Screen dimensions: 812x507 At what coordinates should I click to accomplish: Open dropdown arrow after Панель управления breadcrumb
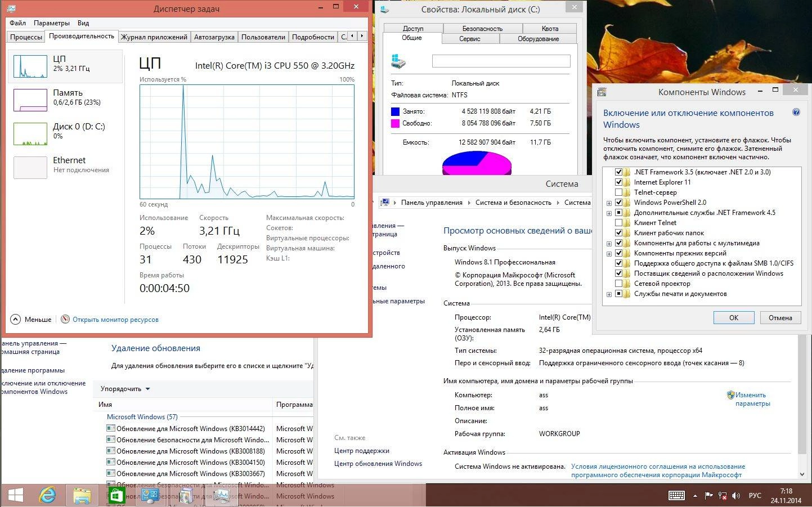pyautogui.click(x=469, y=203)
